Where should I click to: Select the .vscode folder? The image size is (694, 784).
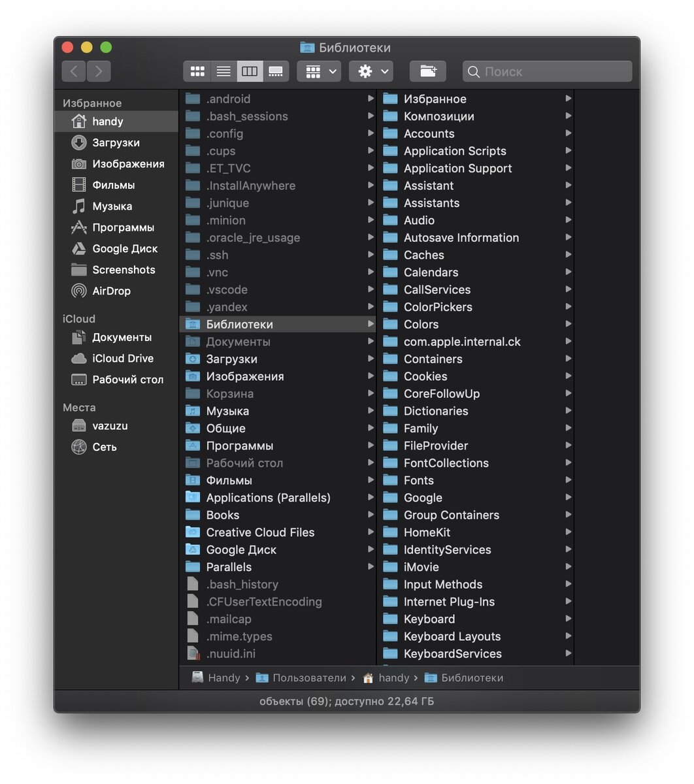[278, 289]
